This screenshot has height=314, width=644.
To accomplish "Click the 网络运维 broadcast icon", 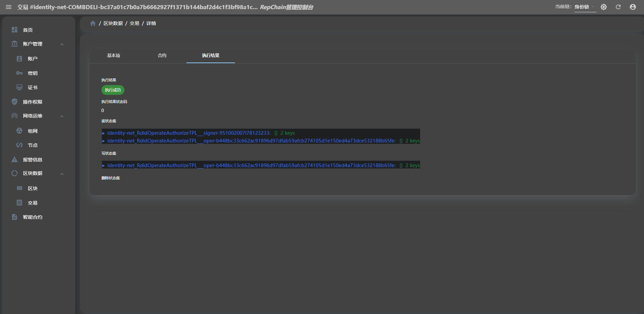I will point(14,116).
